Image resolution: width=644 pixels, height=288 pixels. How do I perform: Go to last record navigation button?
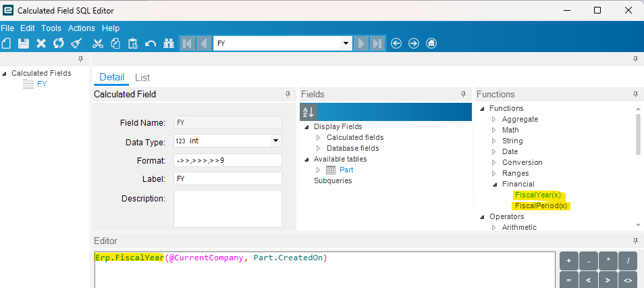tap(377, 43)
